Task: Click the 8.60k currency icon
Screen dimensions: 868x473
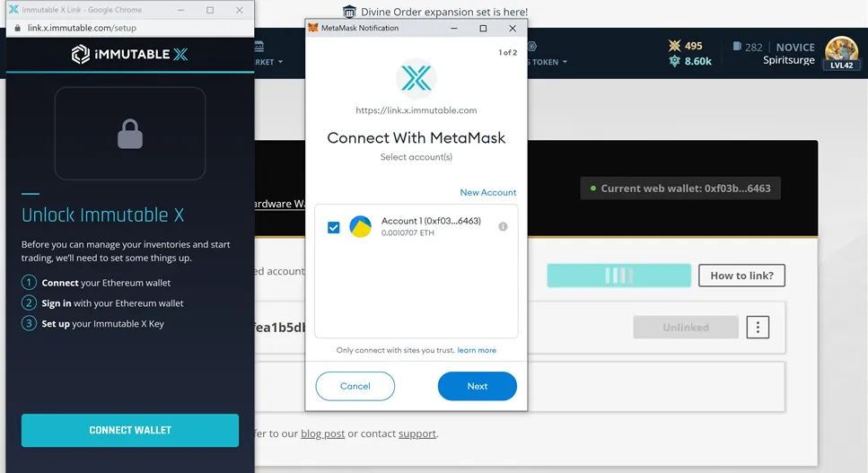Action: point(674,61)
